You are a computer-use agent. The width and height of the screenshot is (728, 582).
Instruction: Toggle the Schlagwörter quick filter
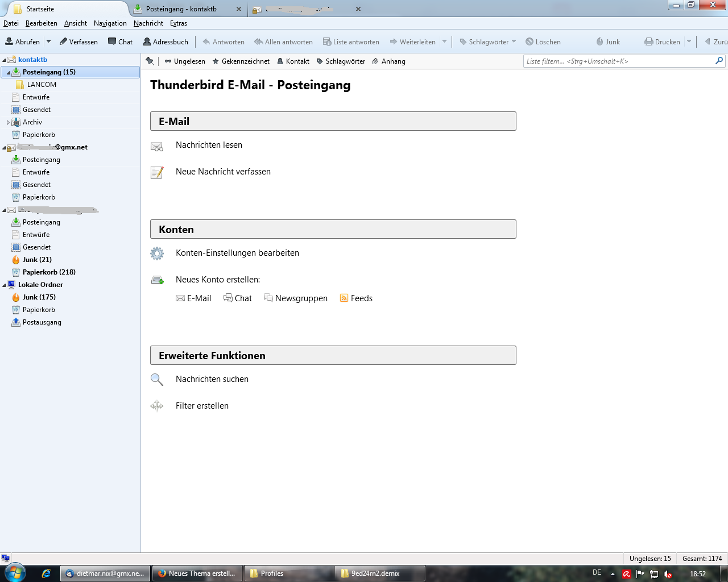[341, 61]
